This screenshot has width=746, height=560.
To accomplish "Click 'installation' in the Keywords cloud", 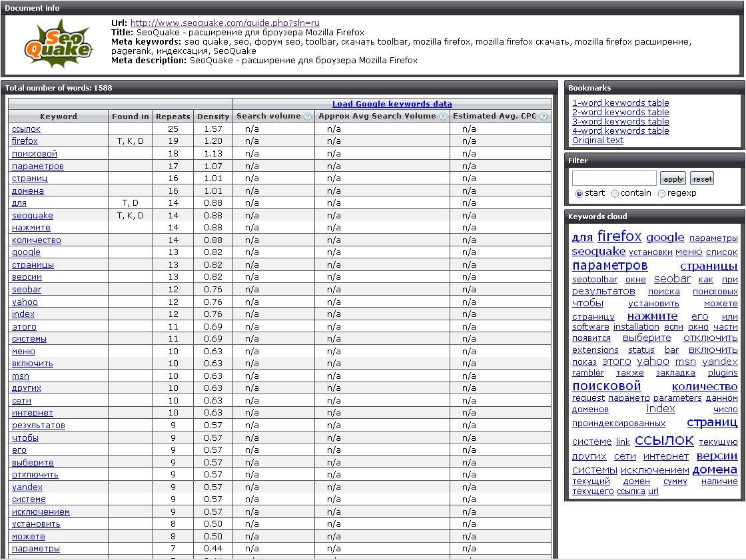I will (636, 327).
